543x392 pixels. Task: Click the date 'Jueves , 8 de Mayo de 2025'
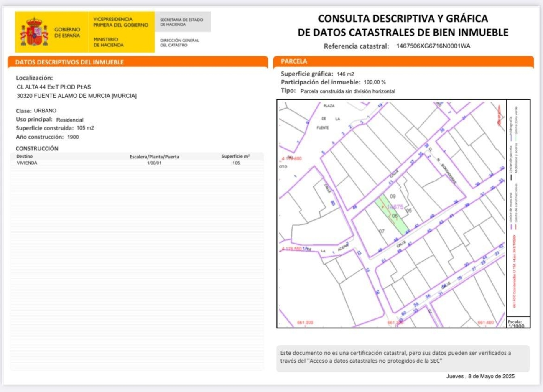[480, 376]
